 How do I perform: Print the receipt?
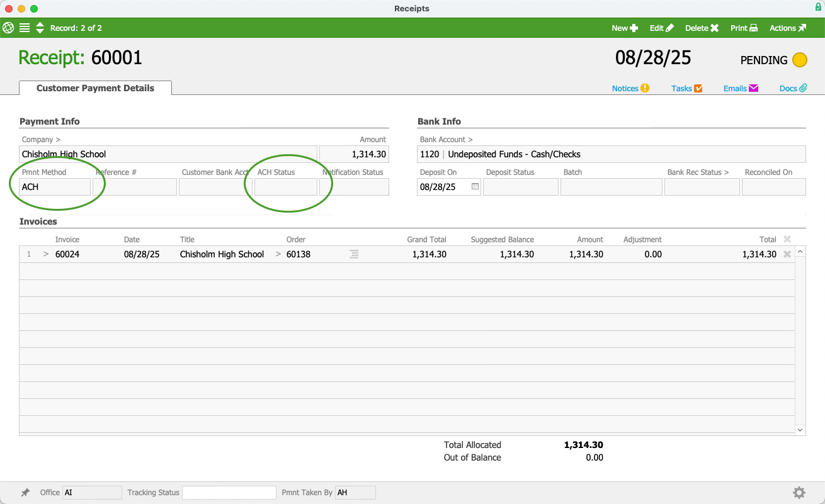click(x=744, y=28)
